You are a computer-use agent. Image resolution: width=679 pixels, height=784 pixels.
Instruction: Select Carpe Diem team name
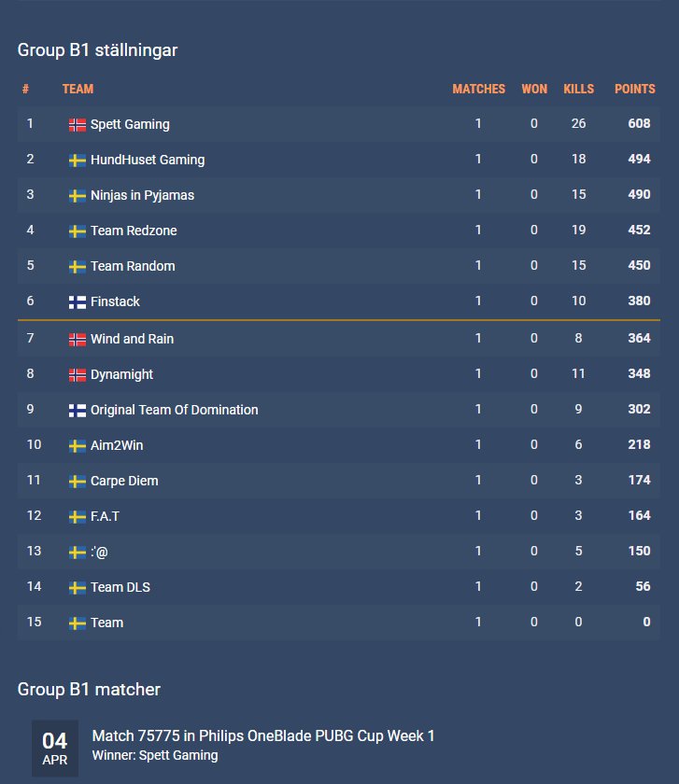124,481
